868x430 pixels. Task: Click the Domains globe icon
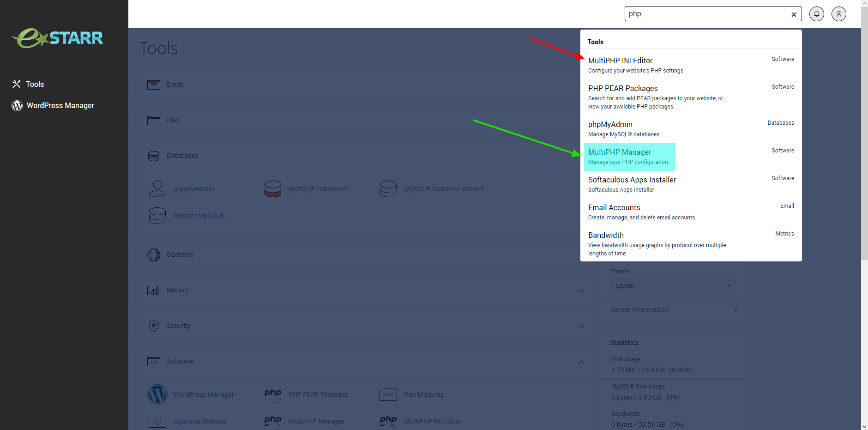pyautogui.click(x=154, y=255)
